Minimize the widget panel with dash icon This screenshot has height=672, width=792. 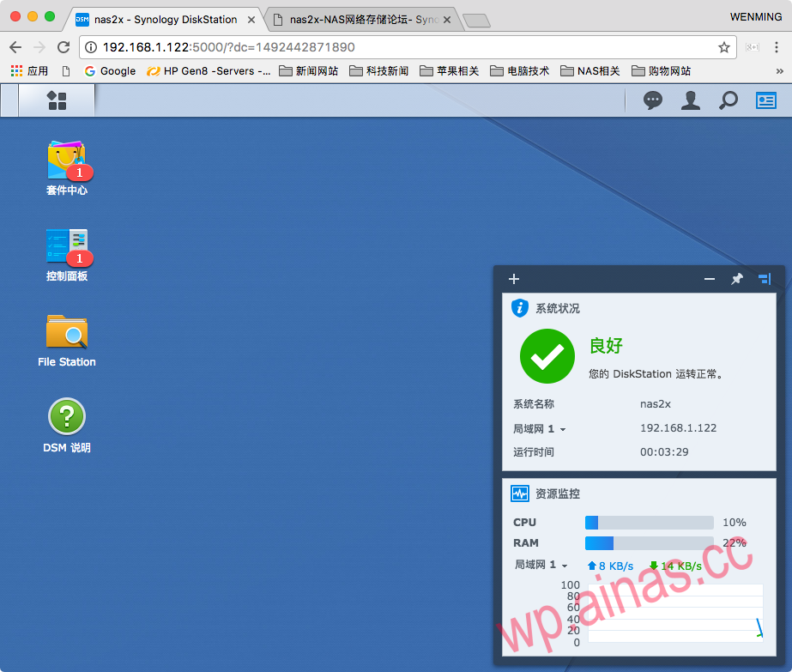point(709,279)
